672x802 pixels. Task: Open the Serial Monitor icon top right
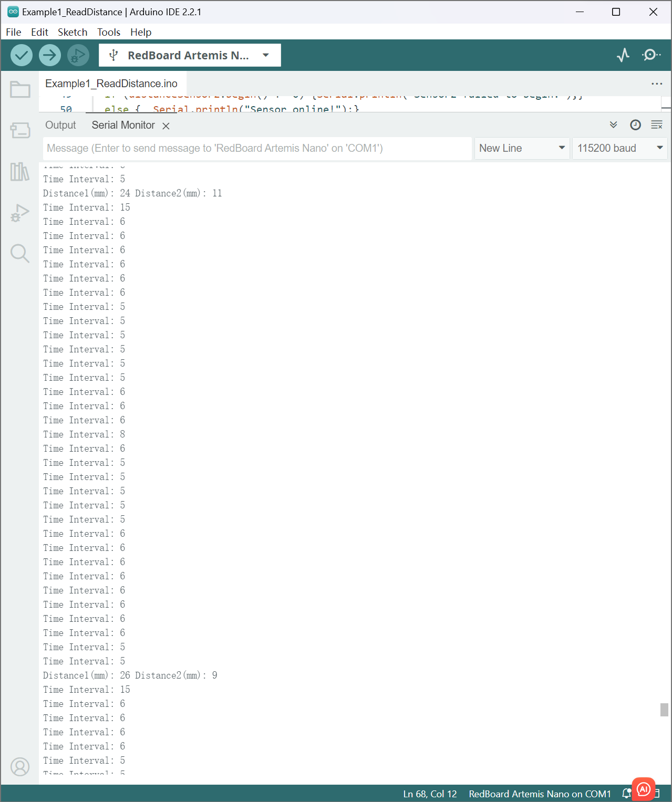tap(650, 55)
